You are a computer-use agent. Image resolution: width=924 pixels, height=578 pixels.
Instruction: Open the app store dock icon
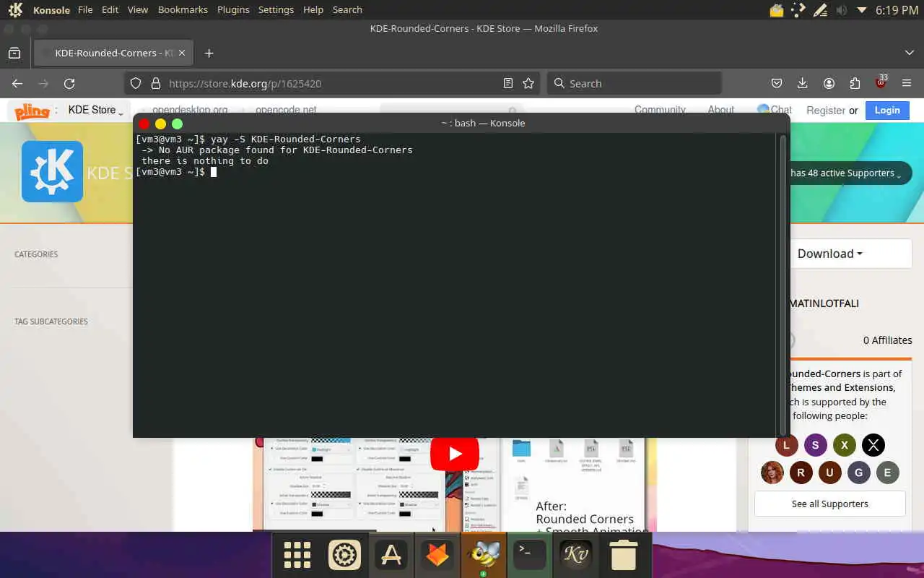click(x=391, y=555)
